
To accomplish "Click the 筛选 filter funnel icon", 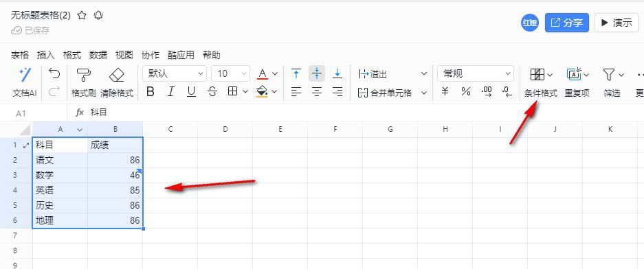I will (x=608, y=74).
